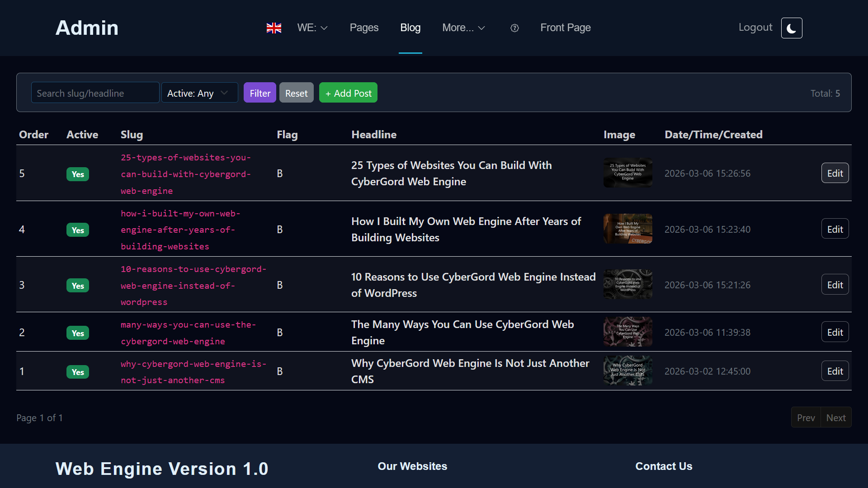
Task: Edit the Why CyberGord post
Action: (x=835, y=371)
